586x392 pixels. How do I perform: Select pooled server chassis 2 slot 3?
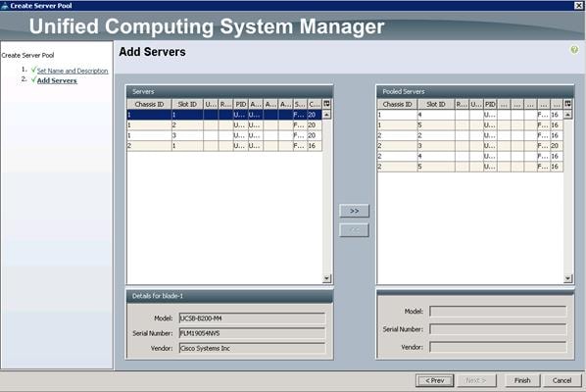(x=470, y=146)
